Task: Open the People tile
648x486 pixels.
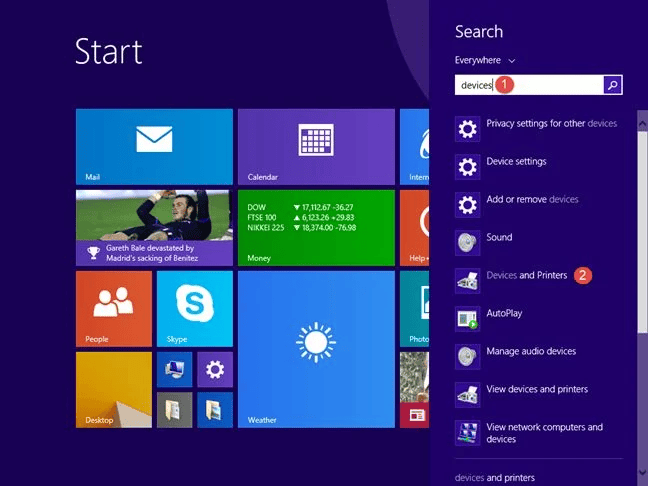Action: tap(114, 309)
